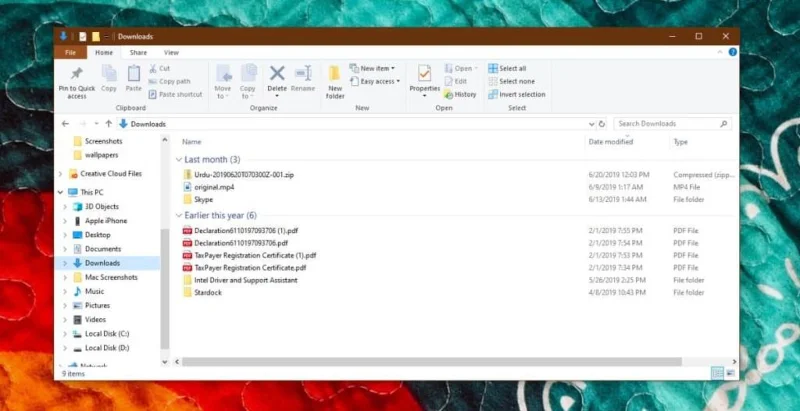This screenshot has width=800, height=411.
Task: Click the Rename ribbon icon
Action: 303,73
